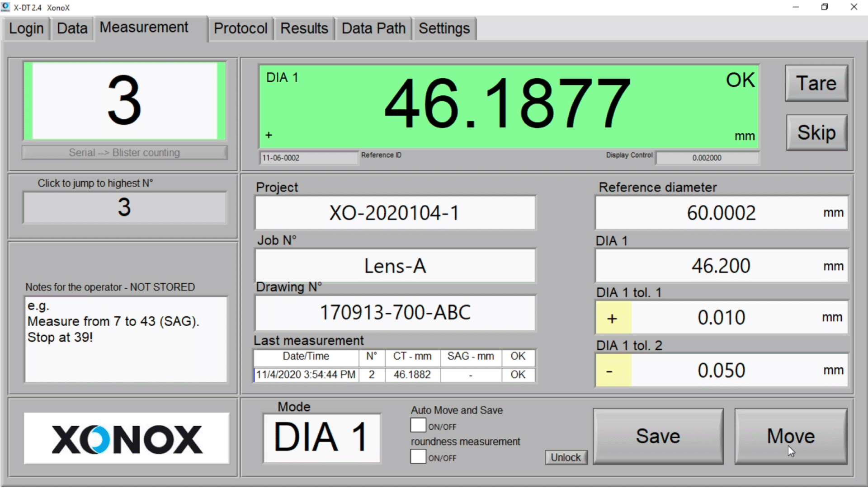Click the Move button
Screen dimensions: 868x488
click(790, 436)
